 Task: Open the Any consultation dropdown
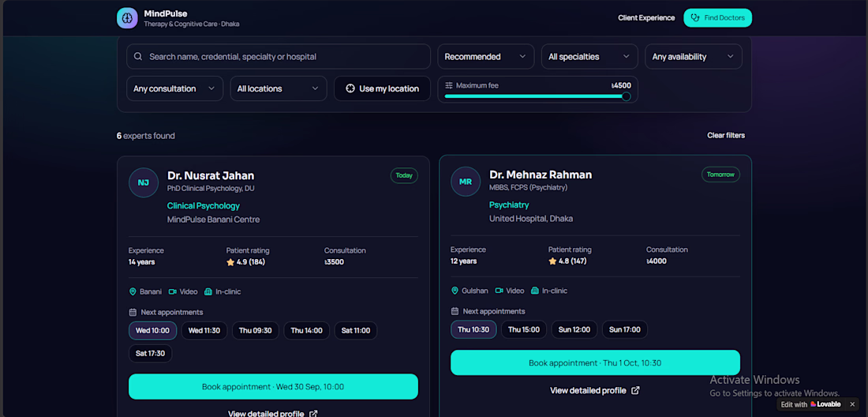(175, 88)
